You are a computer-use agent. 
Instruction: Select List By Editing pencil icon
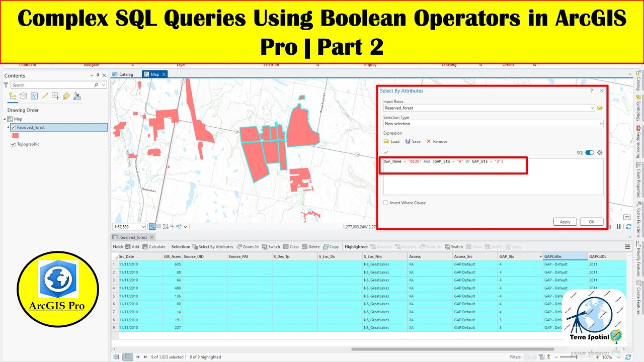click(45, 96)
